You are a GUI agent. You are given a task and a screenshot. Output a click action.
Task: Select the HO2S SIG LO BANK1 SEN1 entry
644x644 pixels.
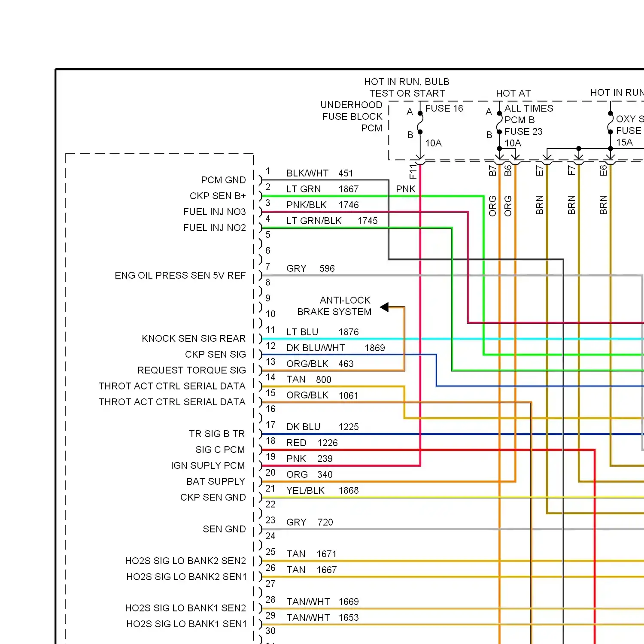pyautogui.click(x=187, y=624)
